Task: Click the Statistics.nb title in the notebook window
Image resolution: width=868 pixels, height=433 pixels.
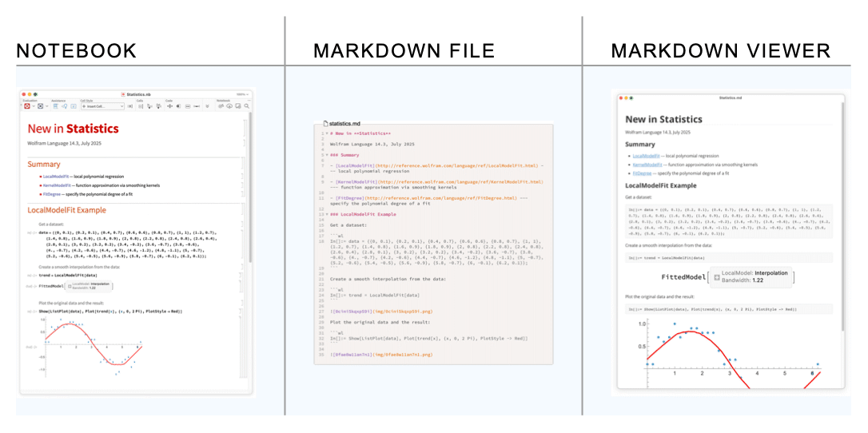Action: [x=138, y=94]
